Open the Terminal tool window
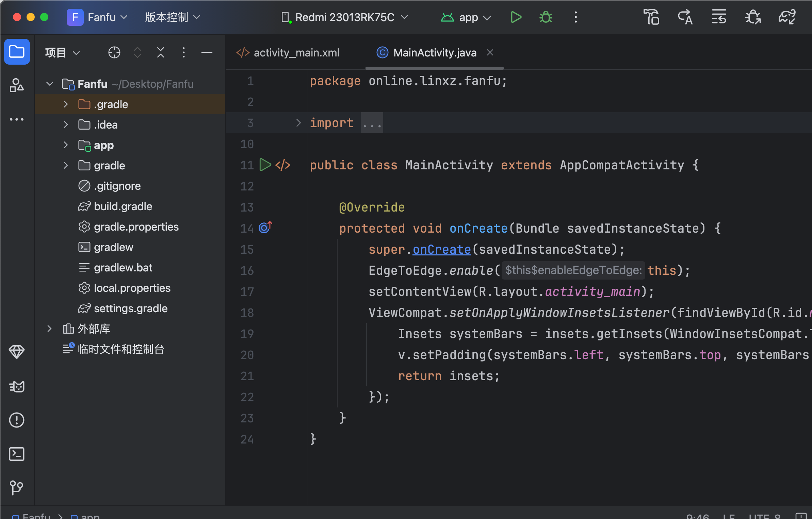The image size is (812, 519). click(17, 454)
